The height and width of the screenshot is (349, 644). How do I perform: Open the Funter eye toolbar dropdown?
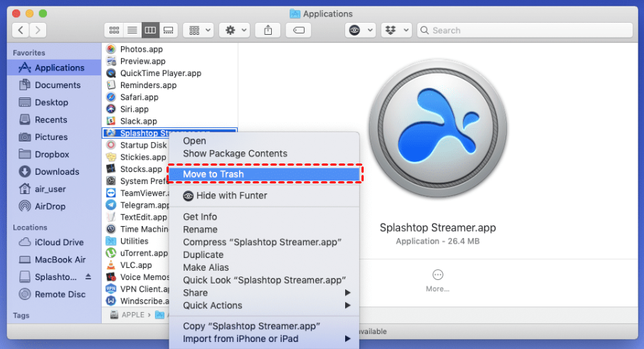(360, 31)
